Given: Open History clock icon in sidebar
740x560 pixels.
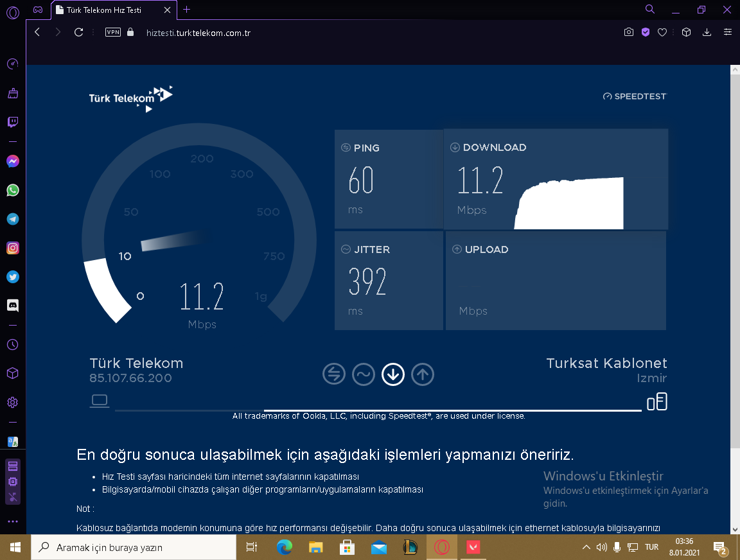Looking at the screenshot, I should [13, 344].
